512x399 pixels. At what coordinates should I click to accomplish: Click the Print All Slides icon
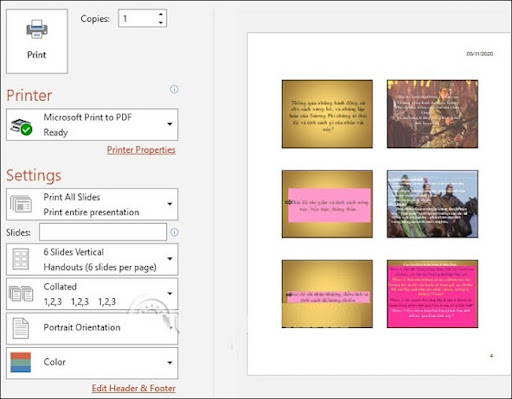[x=21, y=204]
